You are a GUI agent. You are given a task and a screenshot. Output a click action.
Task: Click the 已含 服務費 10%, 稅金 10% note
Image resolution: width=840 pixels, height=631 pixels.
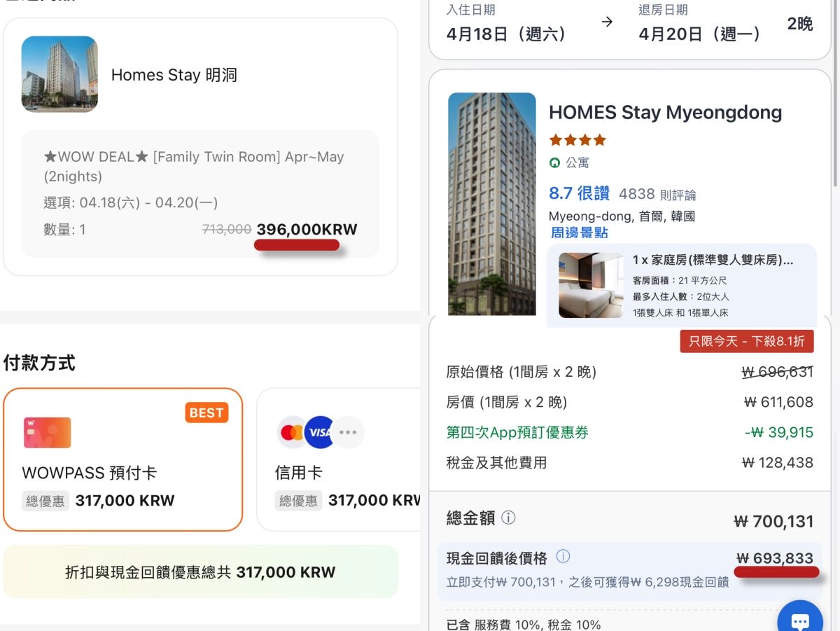click(524, 624)
